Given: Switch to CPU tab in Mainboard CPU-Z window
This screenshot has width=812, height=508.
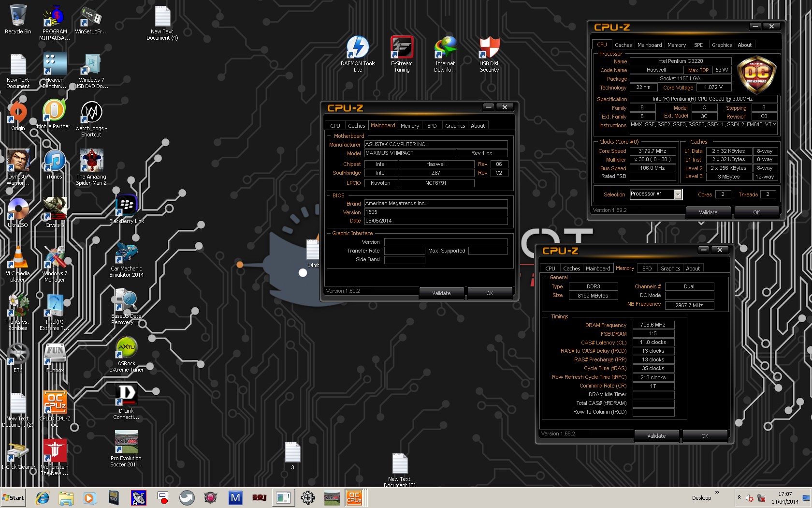Looking at the screenshot, I should point(335,126).
